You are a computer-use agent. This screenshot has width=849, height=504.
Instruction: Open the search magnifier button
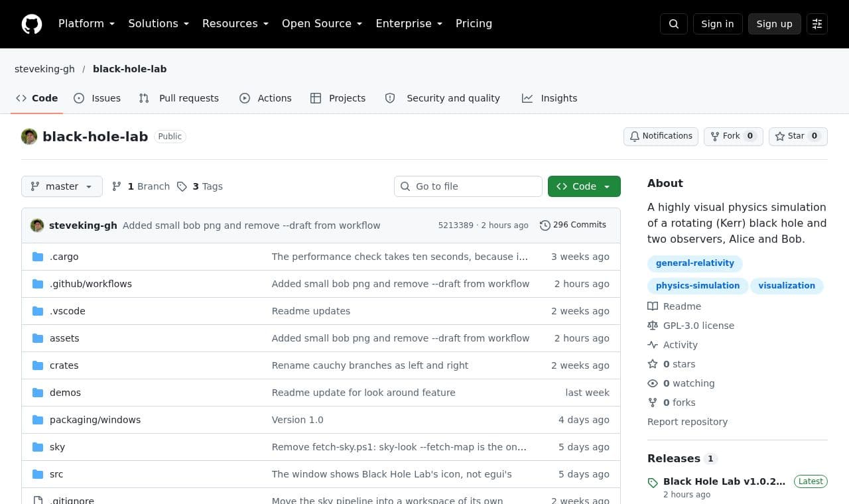(x=674, y=24)
